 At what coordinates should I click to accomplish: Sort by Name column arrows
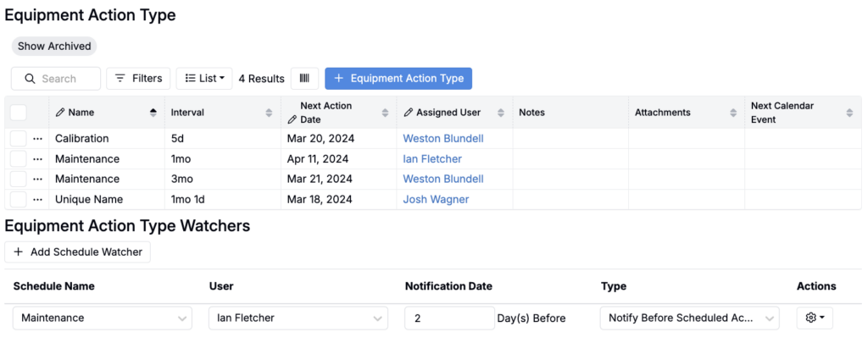tap(153, 113)
